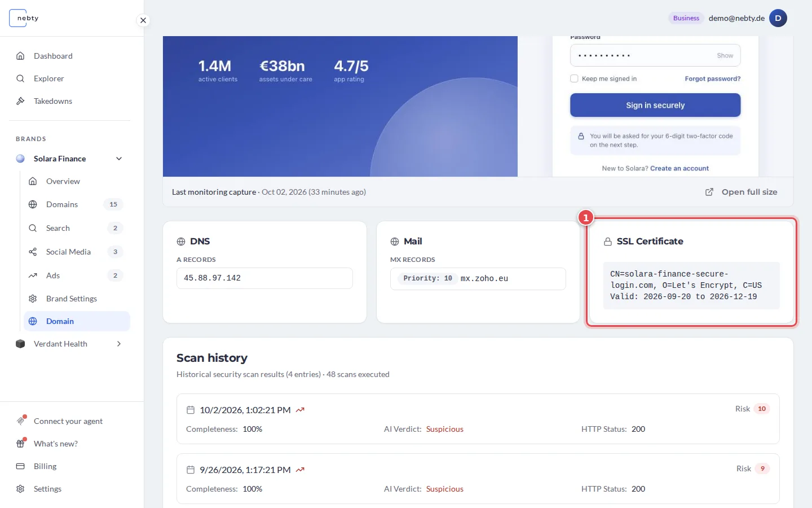Select the Search sidebar item
Screen dimensions: 812x508
coord(77,228)
